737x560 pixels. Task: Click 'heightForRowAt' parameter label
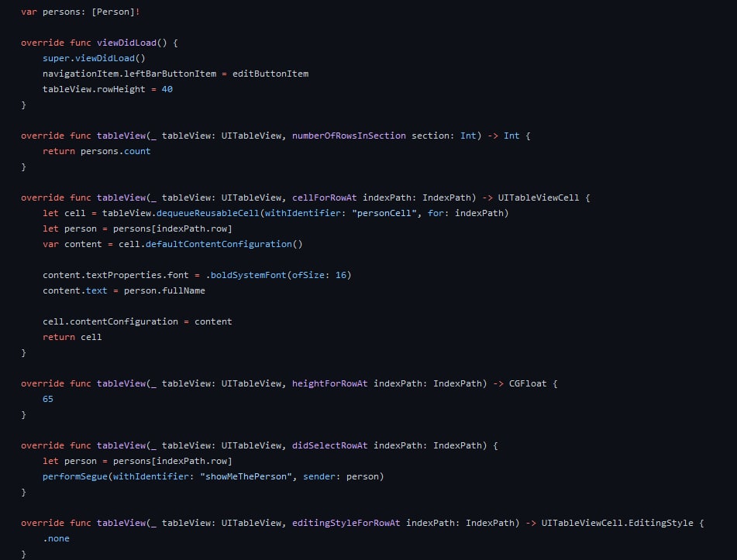[x=330, y=384]
